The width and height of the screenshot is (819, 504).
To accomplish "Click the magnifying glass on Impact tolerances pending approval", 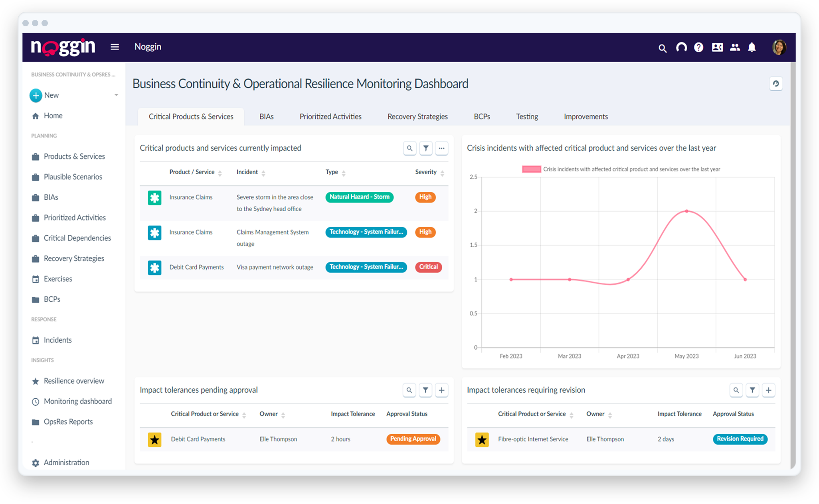I will click(409, 390).
